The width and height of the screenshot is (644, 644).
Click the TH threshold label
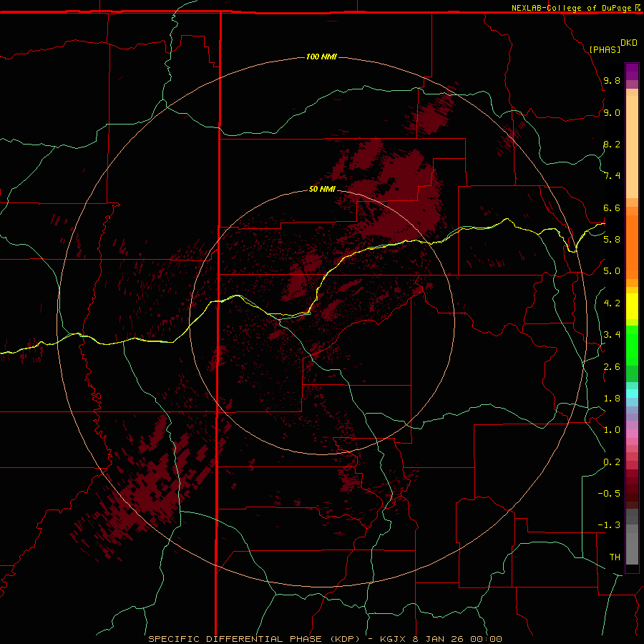click(x=615, y=557)
